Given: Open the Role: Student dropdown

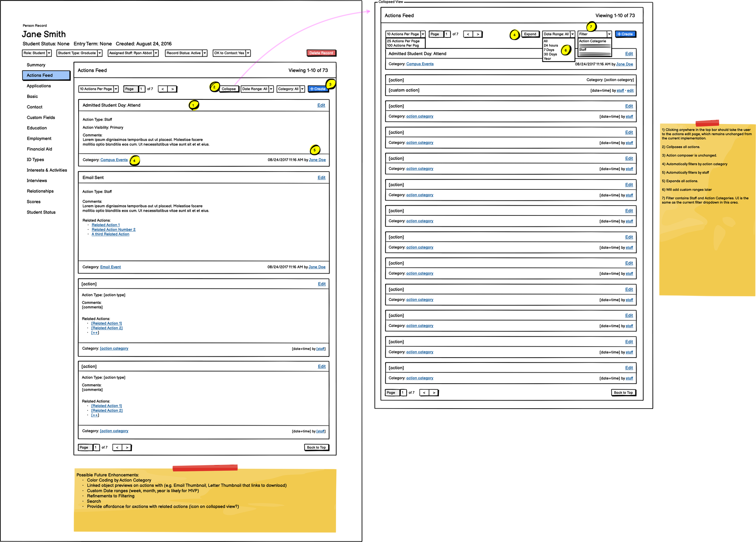Looking at the screenshot, I should tap(49, 53).
